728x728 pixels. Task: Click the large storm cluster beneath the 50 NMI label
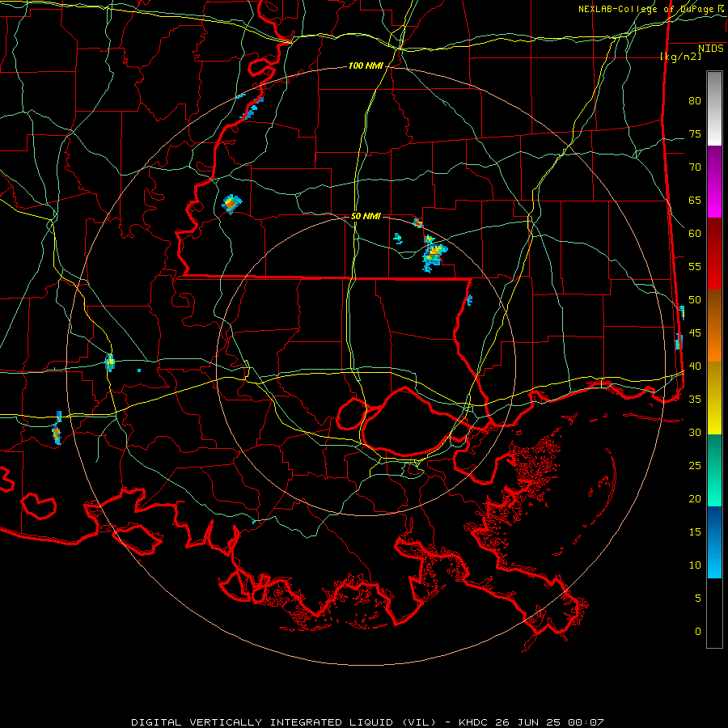pyautogui.click(x=434, y=255)
